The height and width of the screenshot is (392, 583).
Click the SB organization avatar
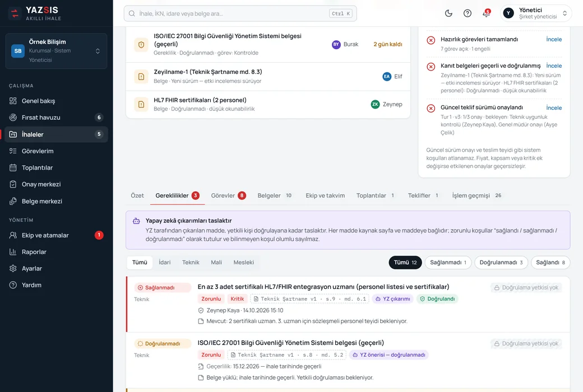18,51
